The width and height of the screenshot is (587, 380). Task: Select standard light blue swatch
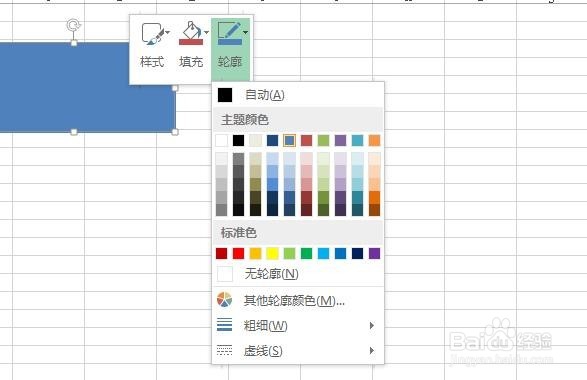pos(323,253)
